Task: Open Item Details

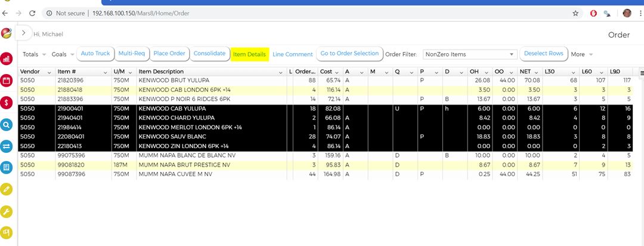Action: pyautogui.click(x=250, y=54)
